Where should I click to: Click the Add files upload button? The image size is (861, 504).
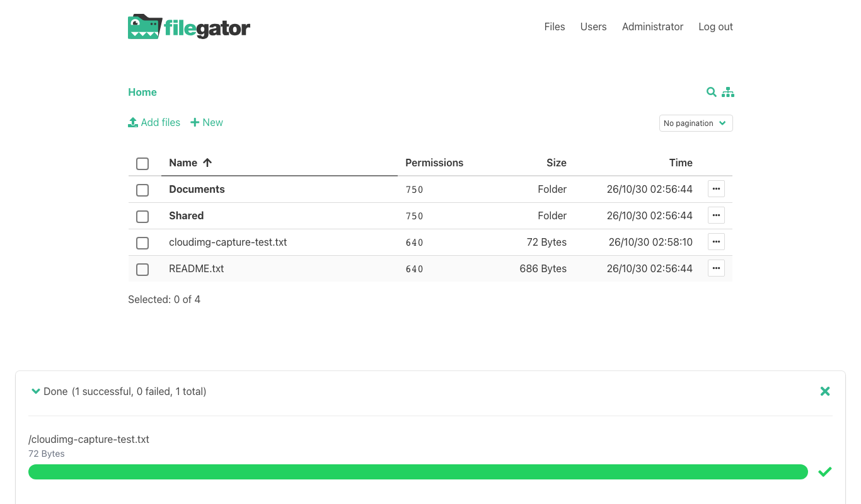click(154, 122)
